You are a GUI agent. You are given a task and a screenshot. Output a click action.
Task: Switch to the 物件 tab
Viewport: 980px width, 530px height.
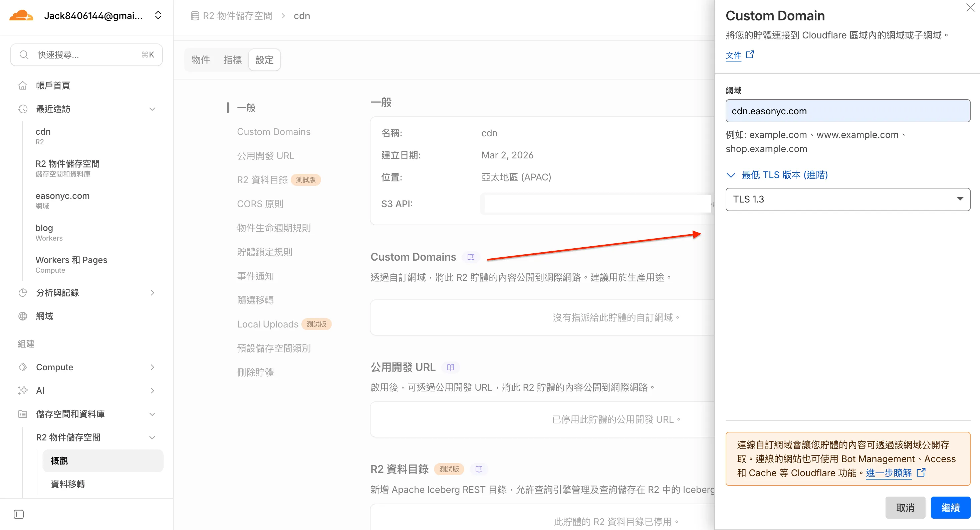[201, 60]
